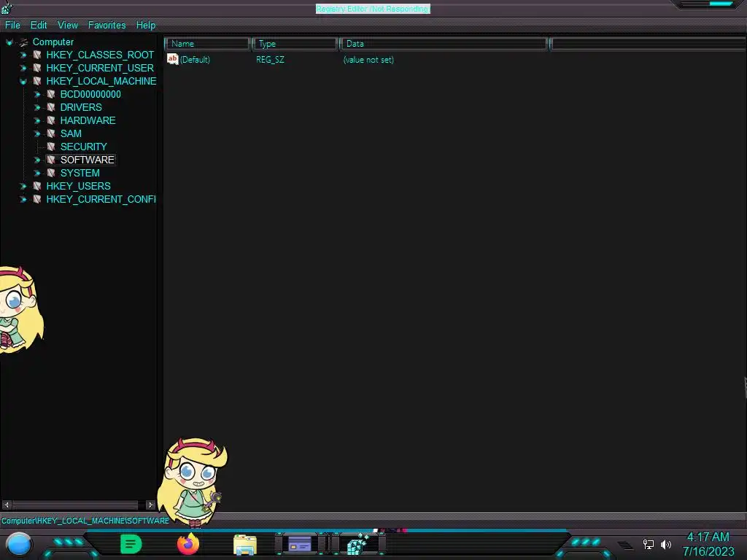Select the SYSTEM key label
The width and height of the screenshot is (747, 560).
click(80, 173)
